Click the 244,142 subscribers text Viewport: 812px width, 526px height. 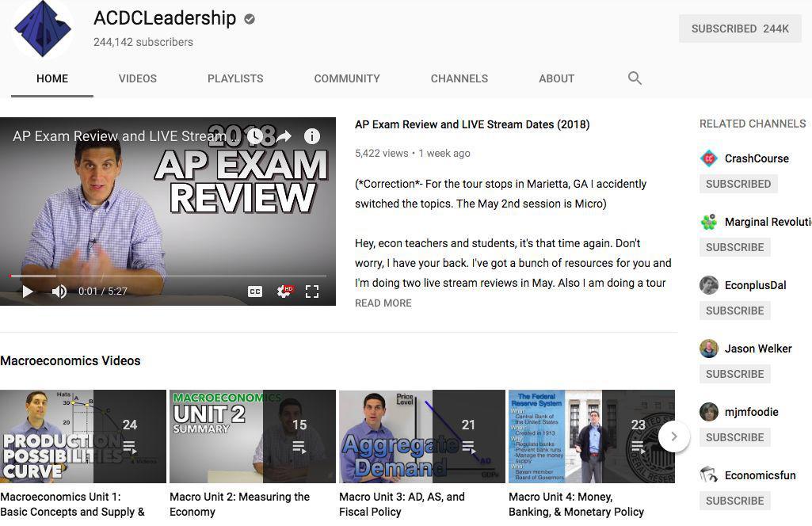143,42
